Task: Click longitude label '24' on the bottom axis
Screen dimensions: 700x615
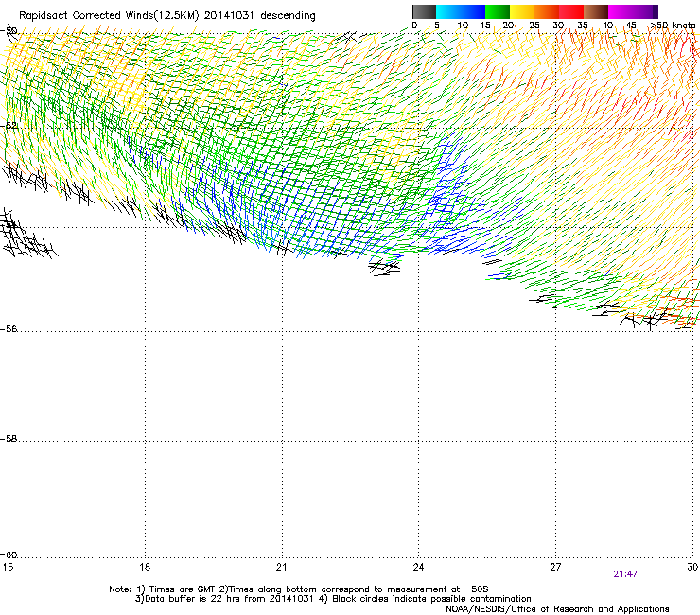Action: (418, 567)
